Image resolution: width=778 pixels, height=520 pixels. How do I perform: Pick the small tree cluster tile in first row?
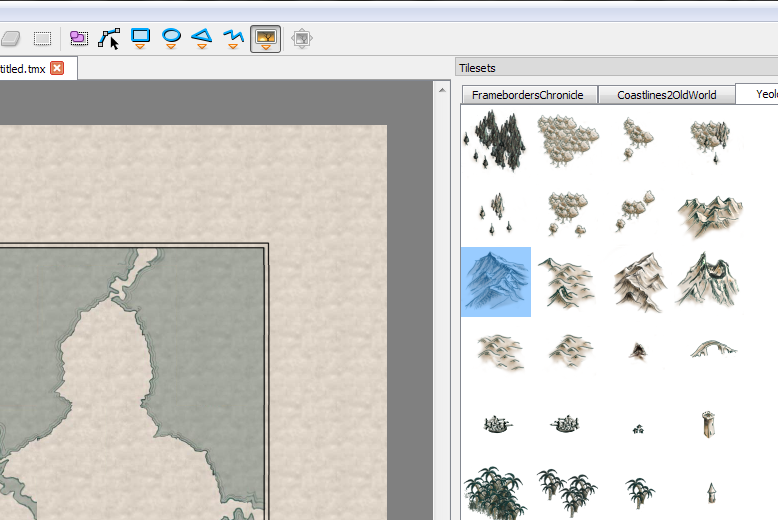tap(637, 139)
